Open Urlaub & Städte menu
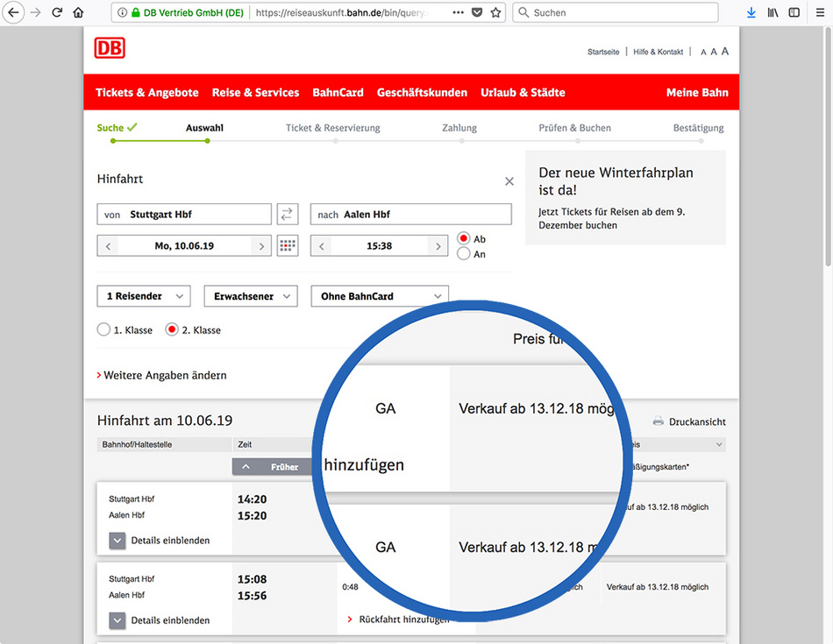The width and height of the screenshot is (833, 644). 523,92
